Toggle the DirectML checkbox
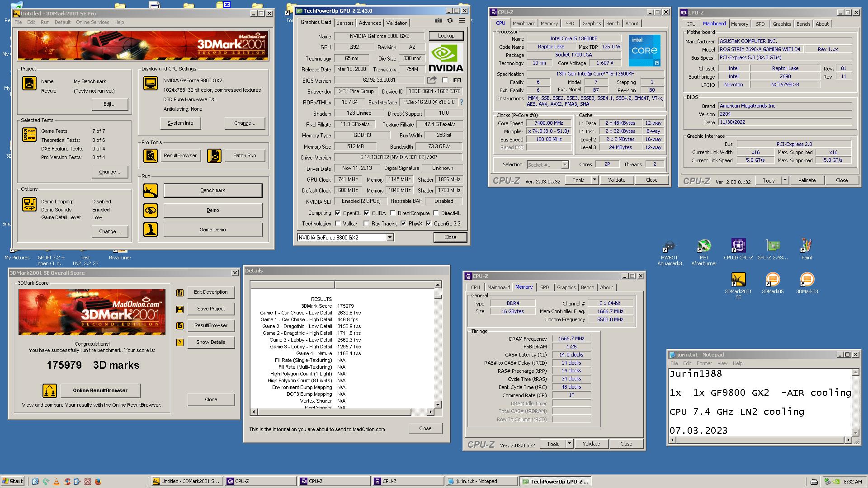Screen dimensions: 868x488 pos(436,213)
